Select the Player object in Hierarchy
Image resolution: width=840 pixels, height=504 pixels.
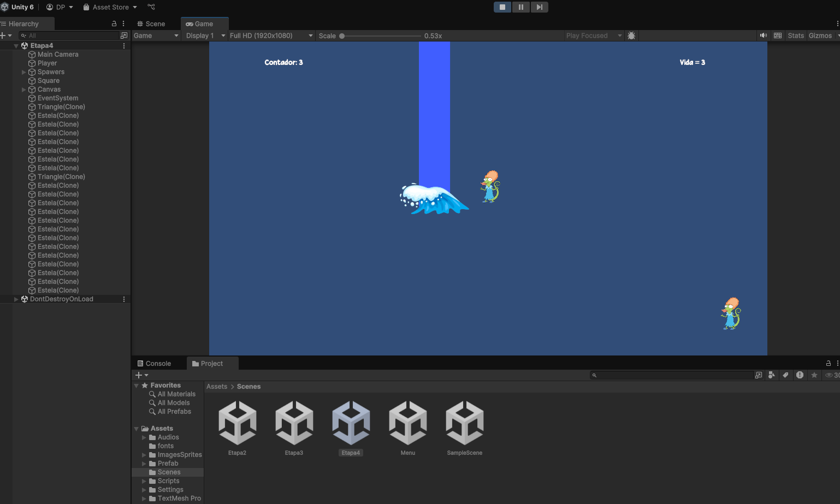pos(47,63)
